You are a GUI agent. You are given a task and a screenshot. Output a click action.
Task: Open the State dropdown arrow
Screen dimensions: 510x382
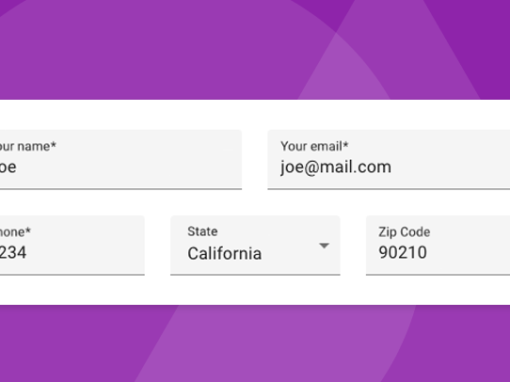coord(324,246)
